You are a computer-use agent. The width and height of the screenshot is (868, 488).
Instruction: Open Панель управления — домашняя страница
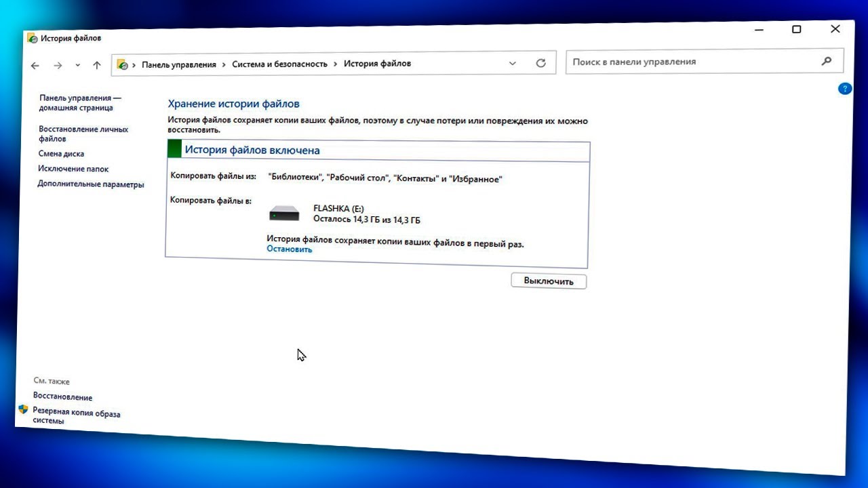pos(80,103)
